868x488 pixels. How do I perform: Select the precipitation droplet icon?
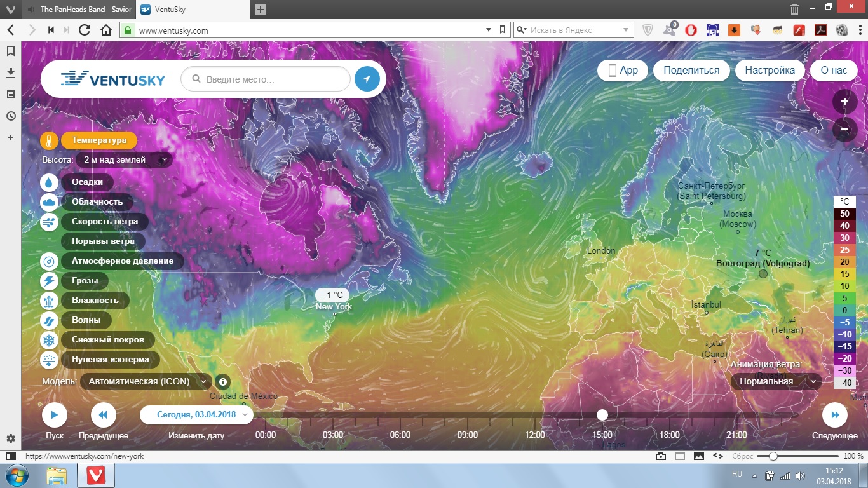pyautogui.click(x=50, y=182)
